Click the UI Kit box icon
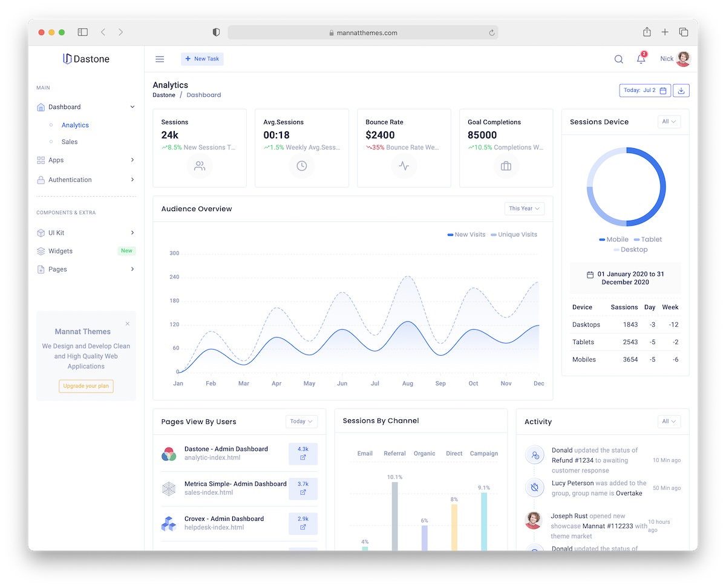Image resolution: width=726 pixels, height=588 pixels. point(41,233)
